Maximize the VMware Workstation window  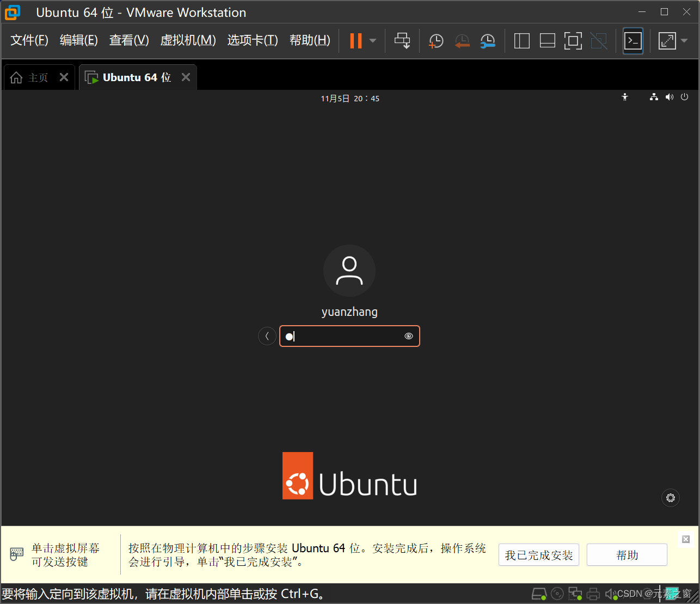665,12
